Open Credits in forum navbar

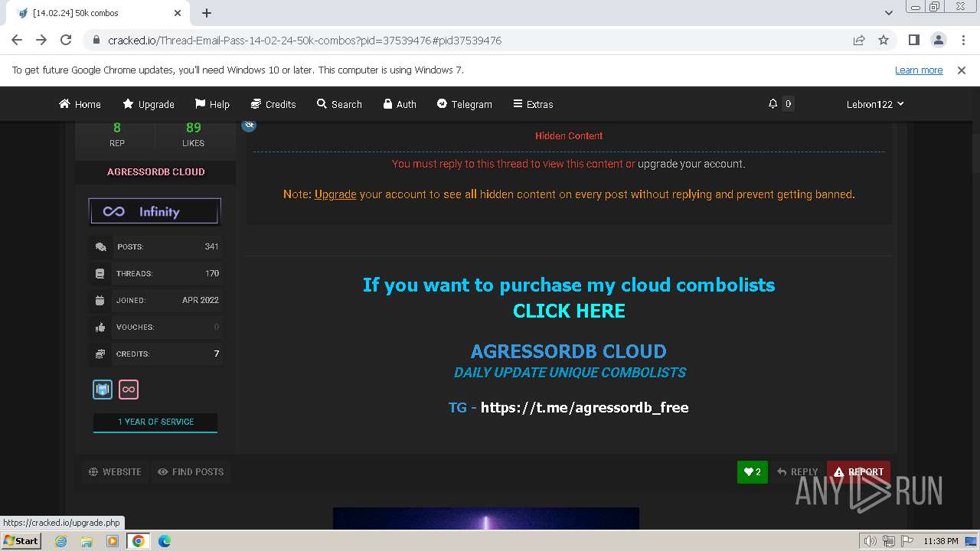(273, 104)
